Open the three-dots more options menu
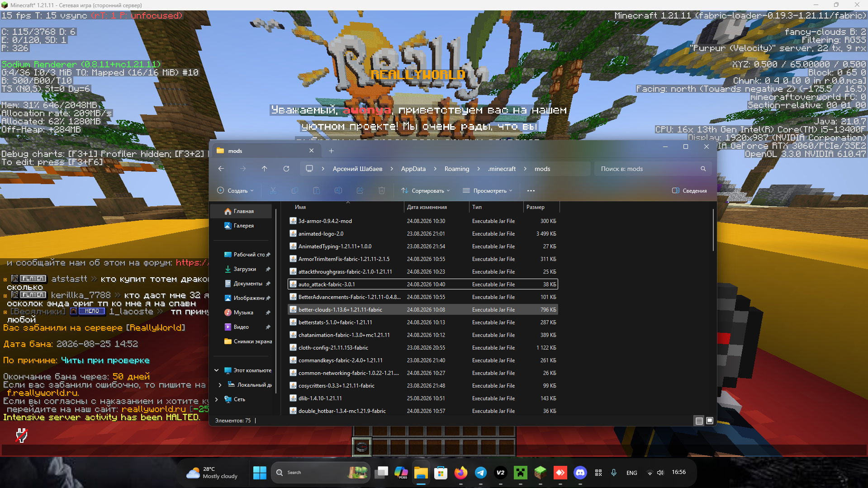The width and height of the screenshot is (868, 488). tap(531, 191)
